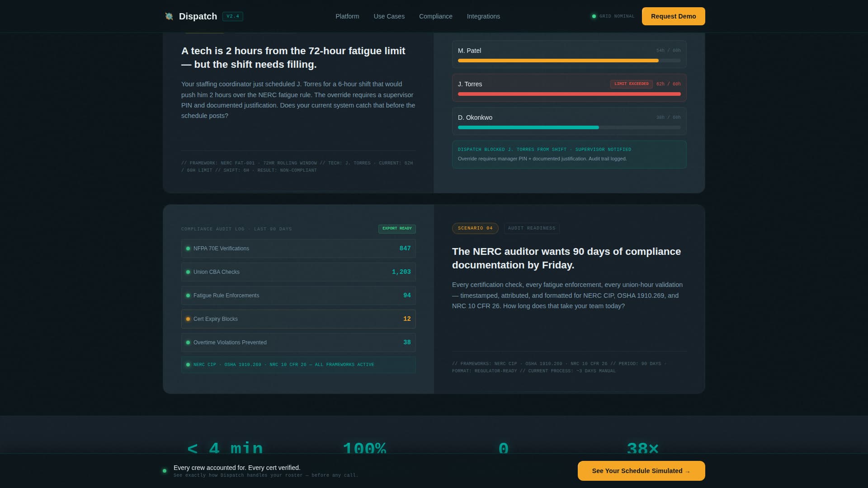Click Overtime Violations Prevented green dot
The height and width of the screenshot is (488, 868).
point(188,343)
